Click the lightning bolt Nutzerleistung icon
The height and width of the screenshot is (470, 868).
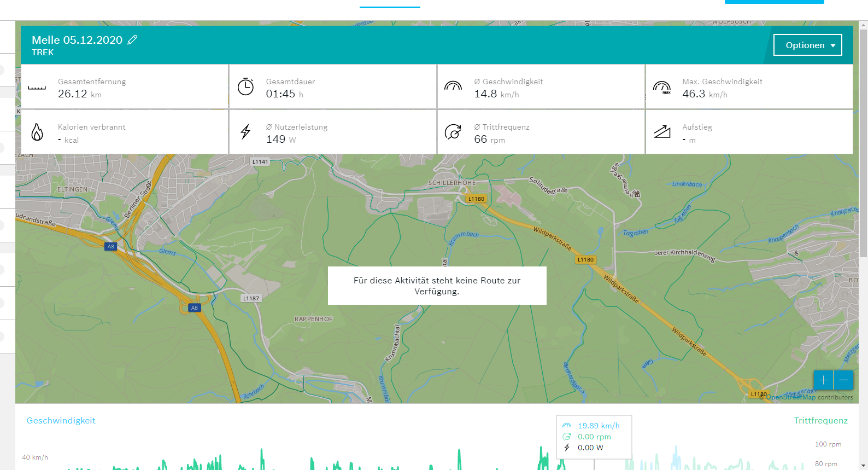(x=245, y=132)
